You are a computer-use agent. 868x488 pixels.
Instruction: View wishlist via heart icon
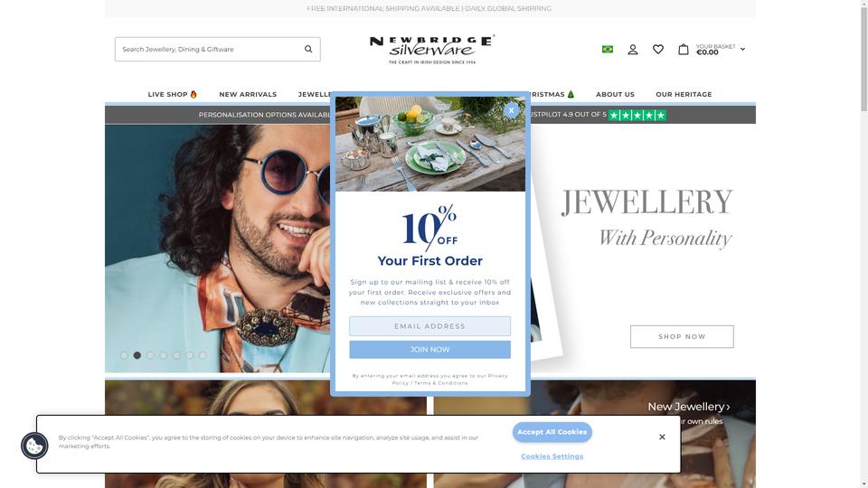pos(657,49)
